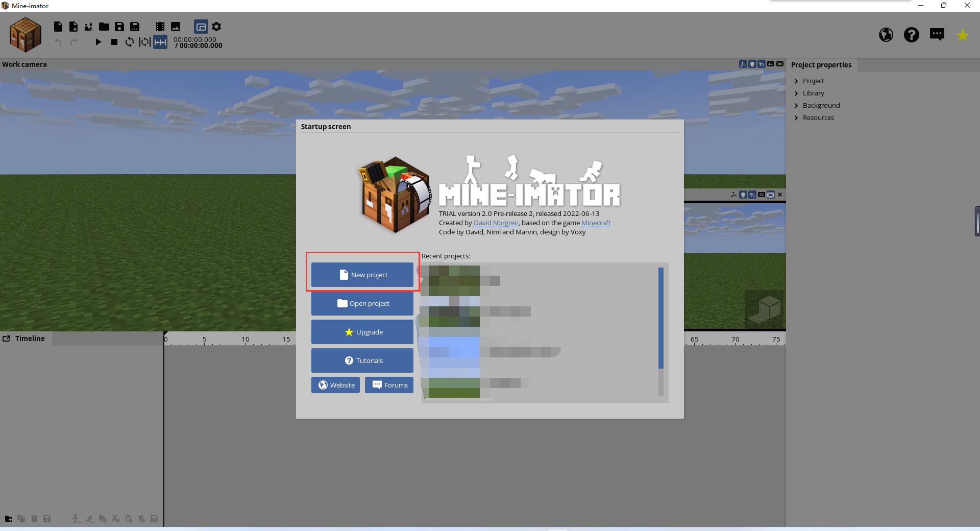Toggle the axes icon in Work camera header

[x=743, y=64]
